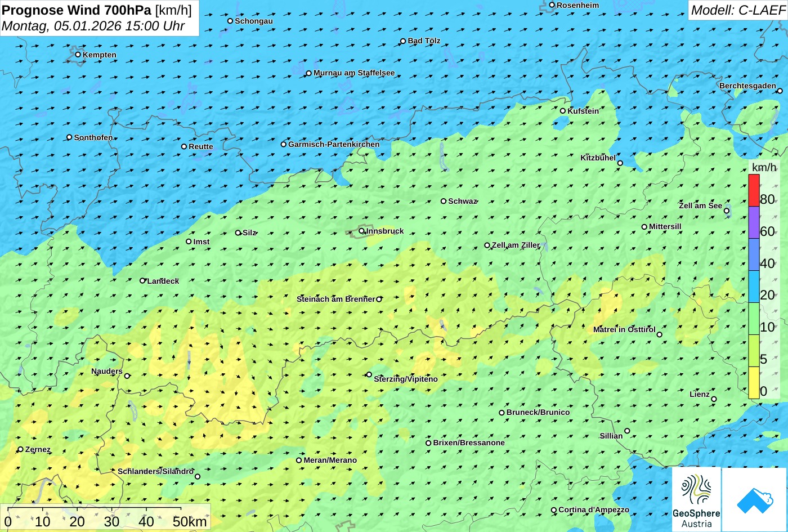Click the Schlanders/Silandro marker
Screen dimensions: 788x532
198,476
